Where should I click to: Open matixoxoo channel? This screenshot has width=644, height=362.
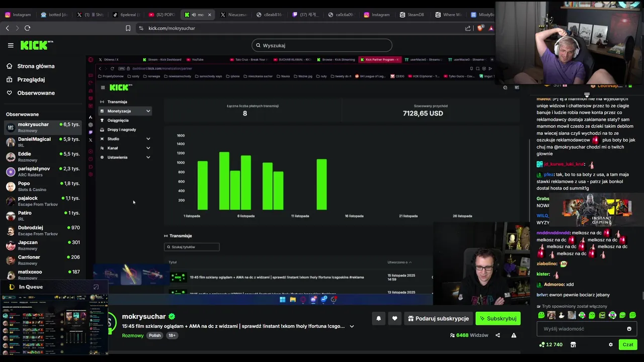coord(43,275)
